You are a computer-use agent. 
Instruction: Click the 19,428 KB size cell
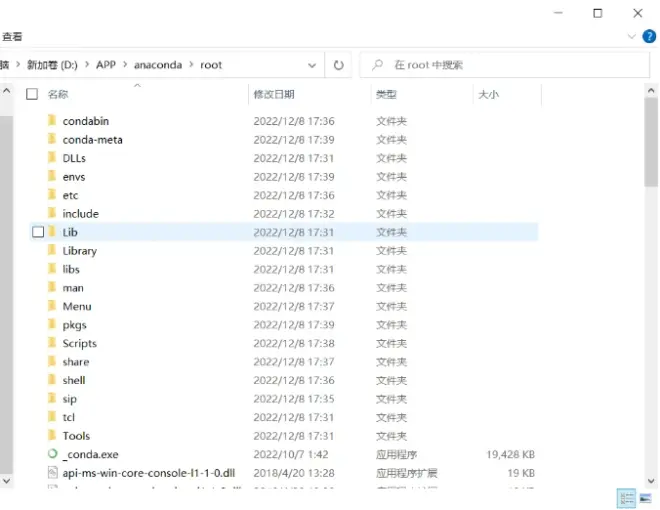point(511,454)
